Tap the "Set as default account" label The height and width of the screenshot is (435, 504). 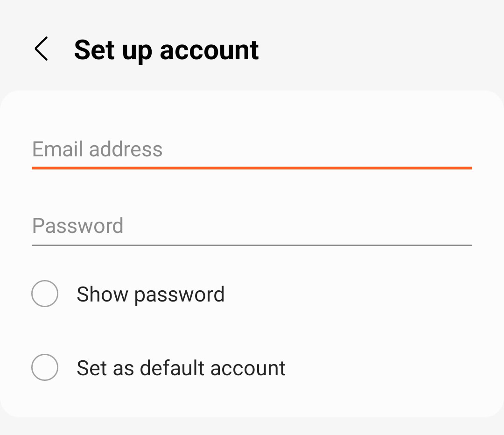pos(181,368)
